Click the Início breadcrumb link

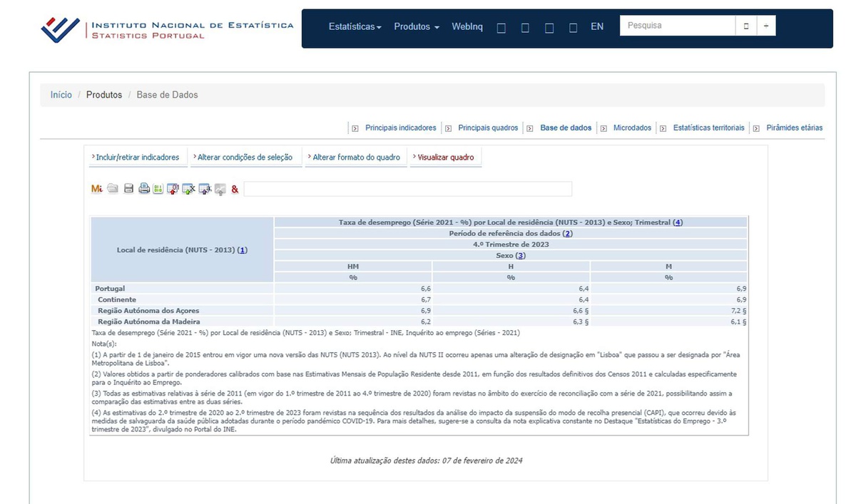pos(61,95)
